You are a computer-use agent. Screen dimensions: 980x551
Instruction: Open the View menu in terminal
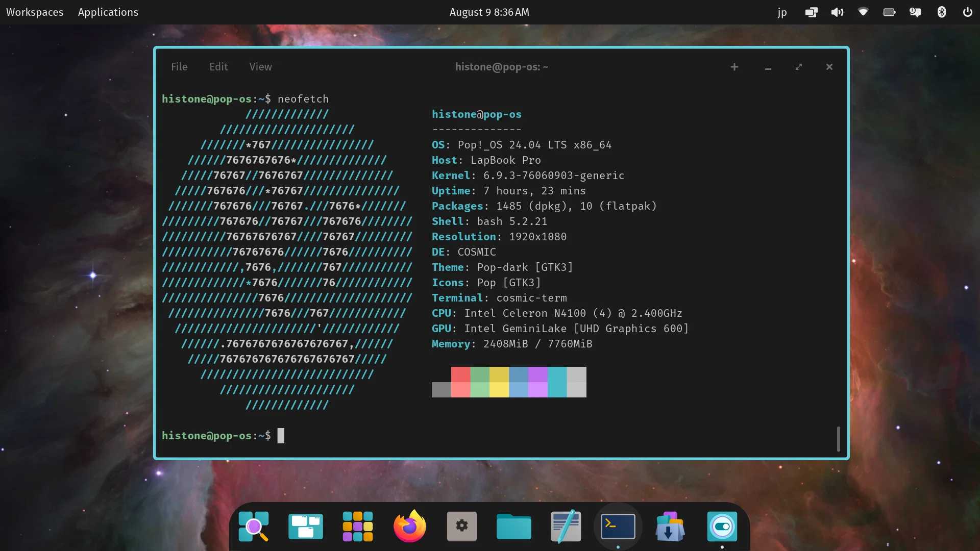point(260,67)
